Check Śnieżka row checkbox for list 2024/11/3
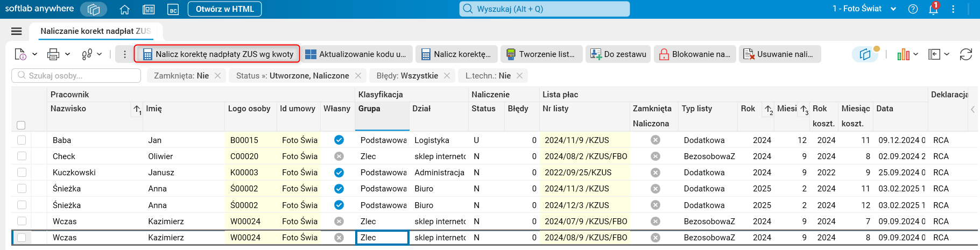This screenshot has width=980, height=250. [x=22, y=188]
